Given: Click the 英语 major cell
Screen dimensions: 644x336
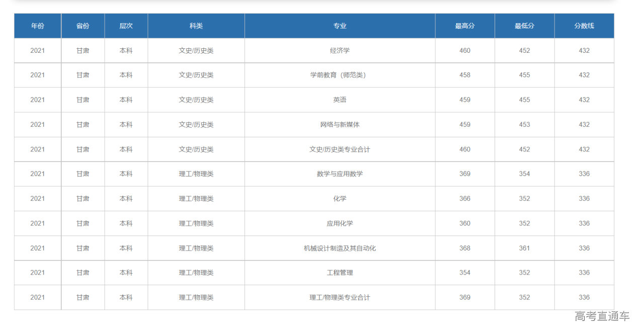Looking at the screenshot, I should [340, 100].
